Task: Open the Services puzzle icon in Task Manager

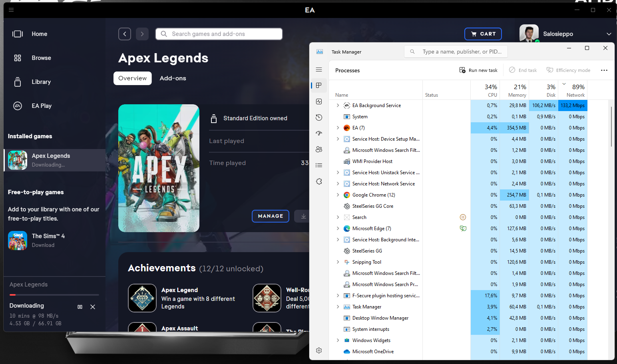Action: click(x=319, y=181)
